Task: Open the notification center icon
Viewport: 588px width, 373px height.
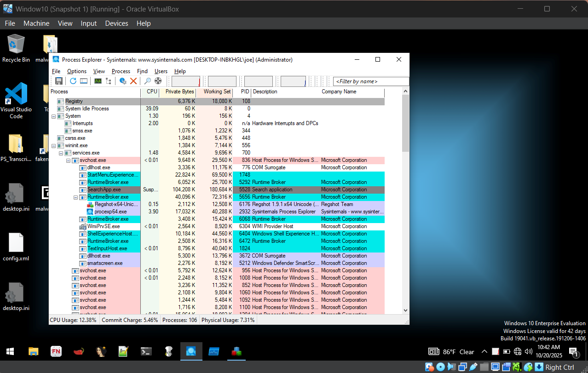Action: point(574,352)
